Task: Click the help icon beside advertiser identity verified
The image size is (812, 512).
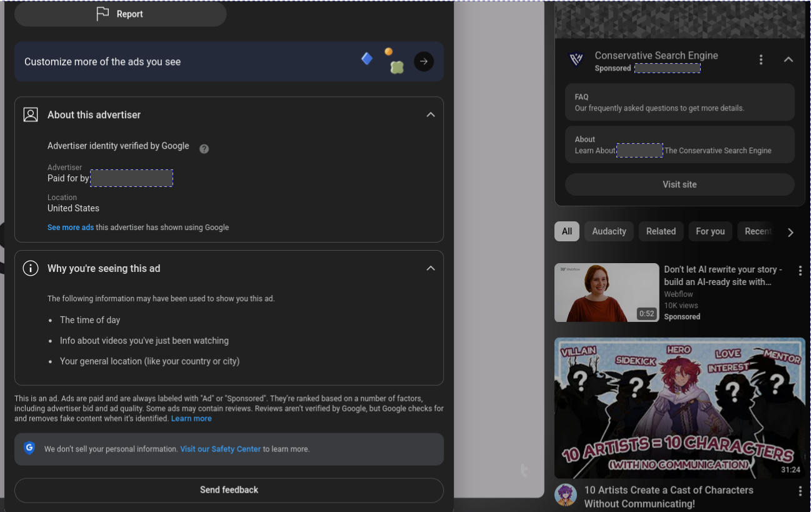Action: 204,149
